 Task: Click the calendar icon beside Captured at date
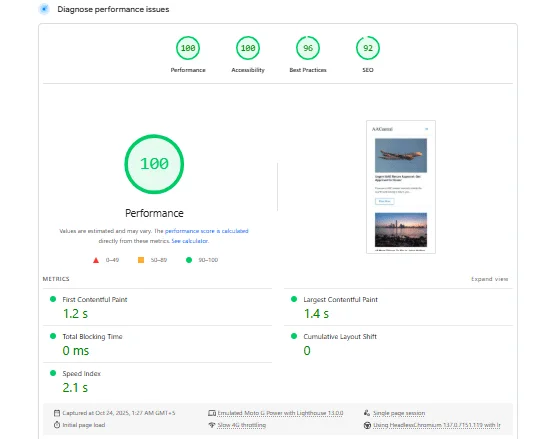(57, 413)
